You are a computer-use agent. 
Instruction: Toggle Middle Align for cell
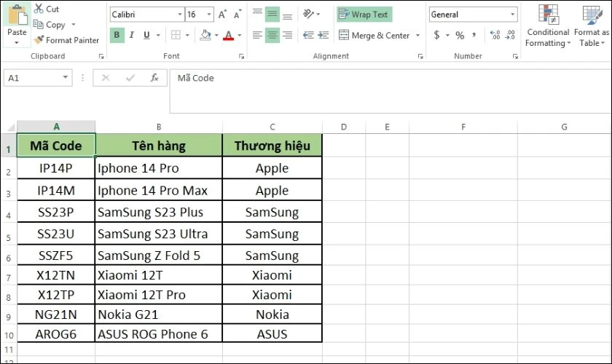click(272, 15)
